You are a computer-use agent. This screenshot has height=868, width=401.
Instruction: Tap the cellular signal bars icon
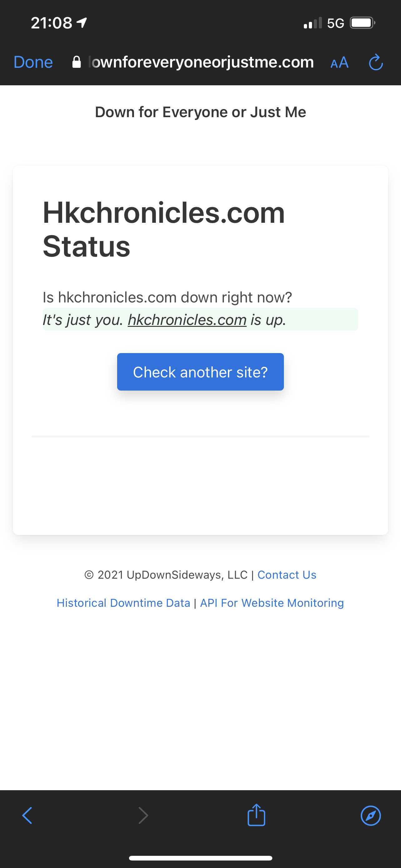coord(313,23)
